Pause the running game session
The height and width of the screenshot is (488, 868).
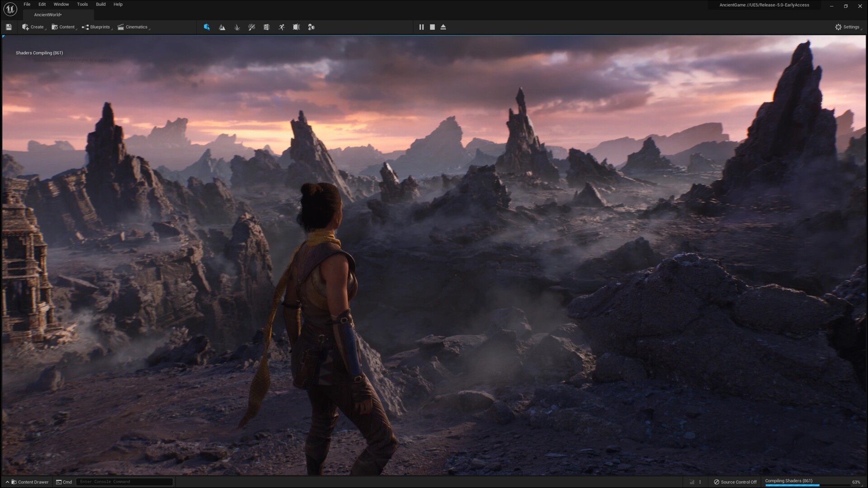click(421, 27)
